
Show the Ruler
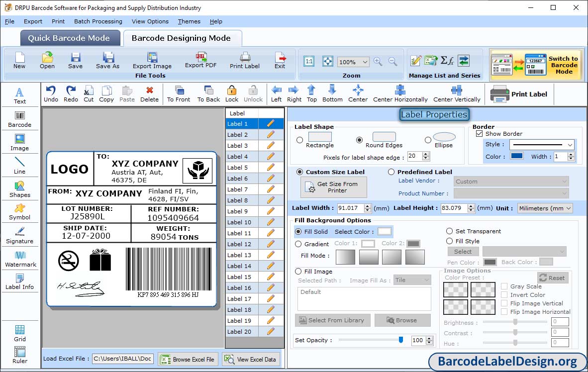(19, 355)
